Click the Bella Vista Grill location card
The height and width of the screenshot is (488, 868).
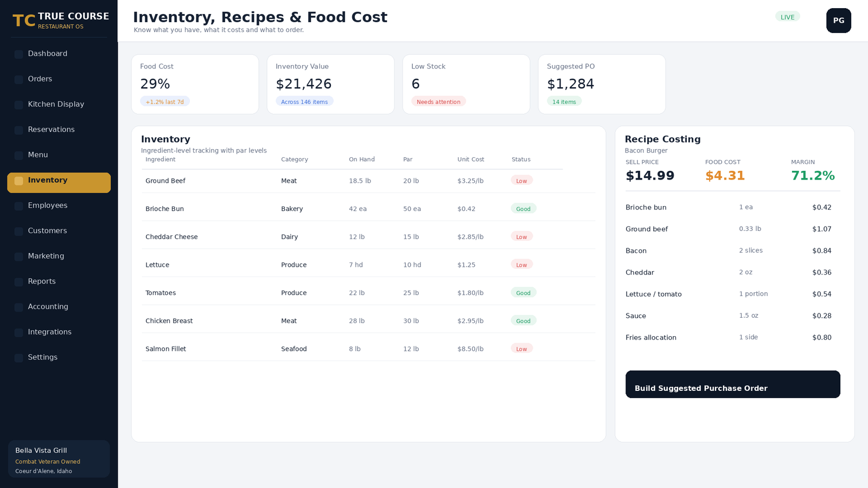(59, 459)
